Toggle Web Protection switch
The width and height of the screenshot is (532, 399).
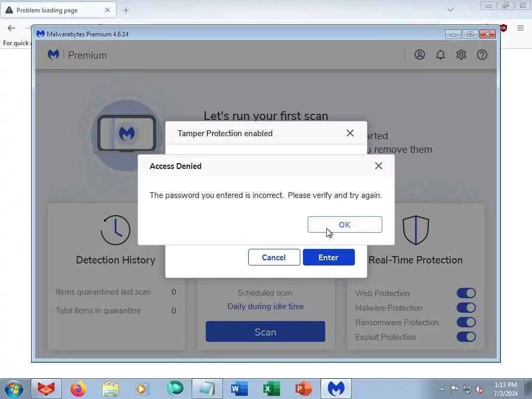(466, 293)
